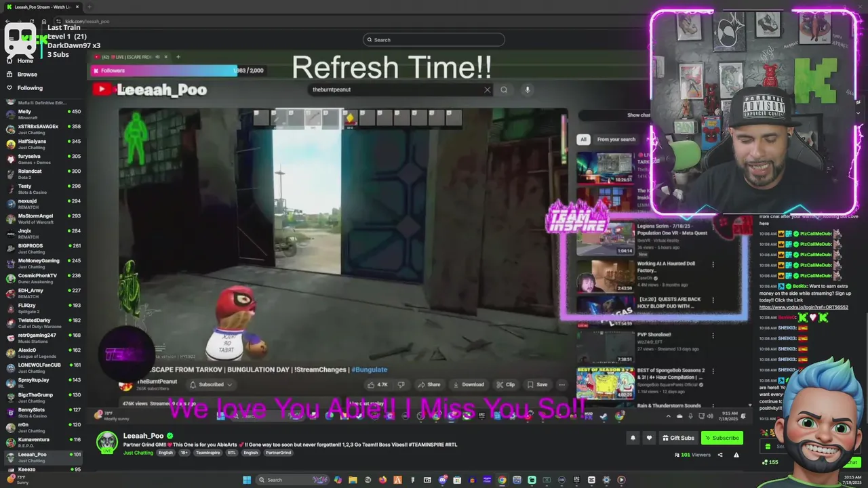Click the YouTube Share button

[x=429, y=384]
